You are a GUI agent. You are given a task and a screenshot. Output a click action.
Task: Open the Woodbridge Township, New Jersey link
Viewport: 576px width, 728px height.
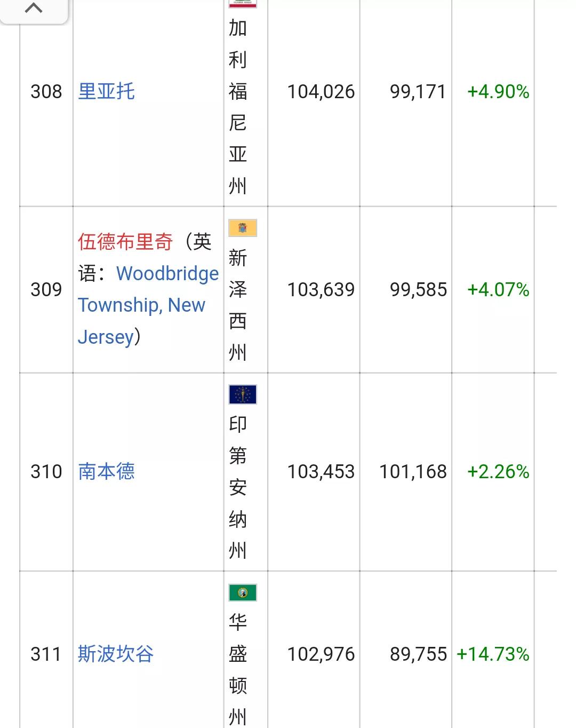(x=148, y=305)
